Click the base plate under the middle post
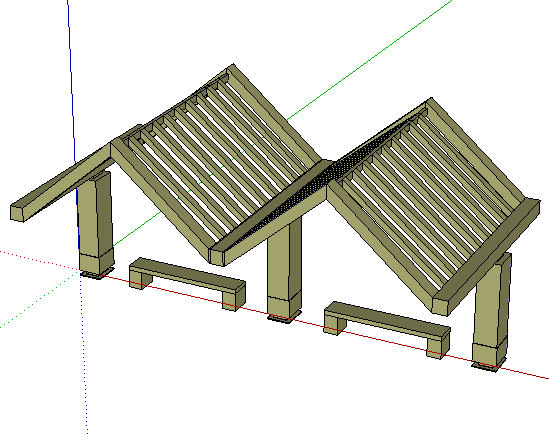The width and height of the screenshot is (549, 437). tap(284, 317)
